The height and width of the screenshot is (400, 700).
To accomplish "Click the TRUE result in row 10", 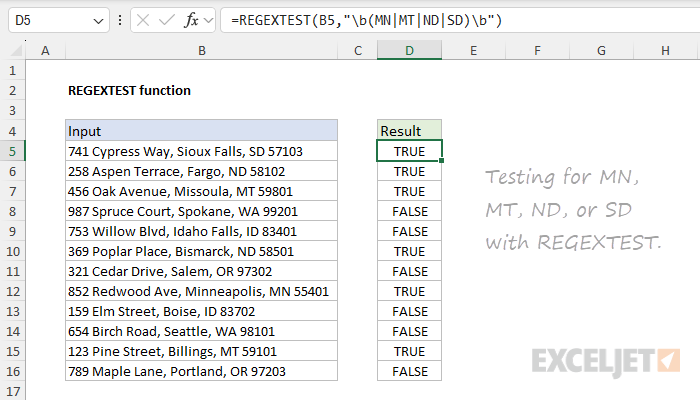I will pyautogui.click(x=409, y=251).
